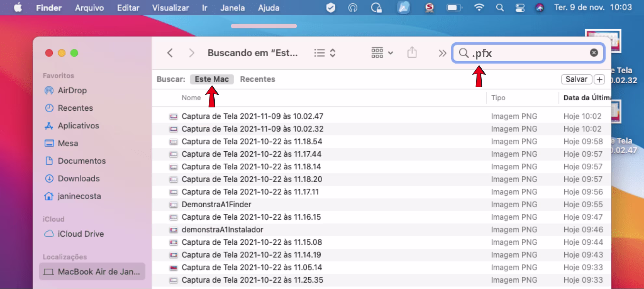
Task: Open the group-by grid dropdown
Action: point(382,53)
